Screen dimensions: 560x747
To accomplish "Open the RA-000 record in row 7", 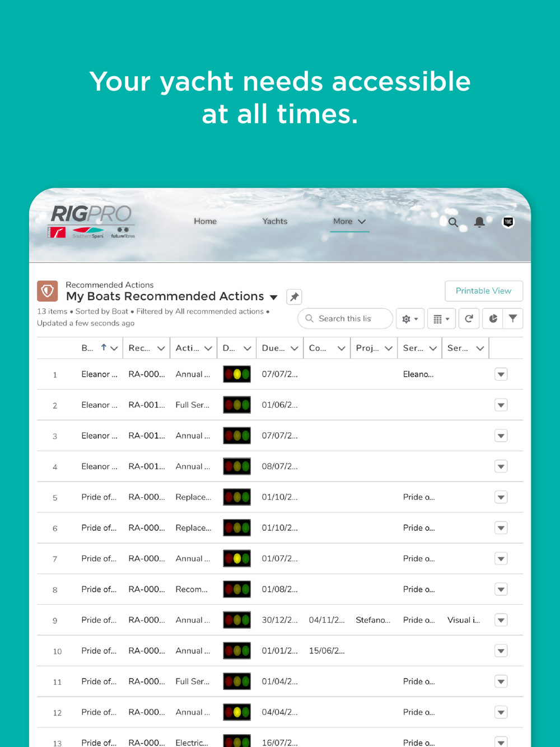I will click(147, 558).
